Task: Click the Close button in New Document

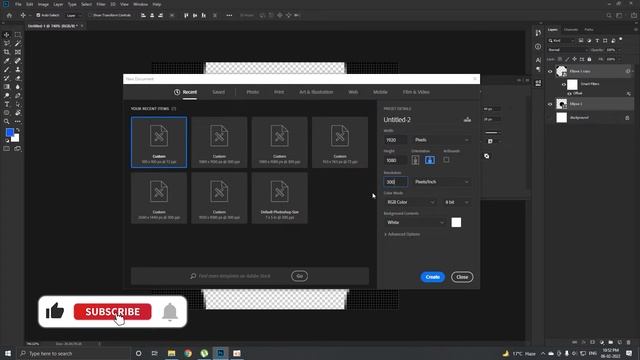Action: click(462, 277)
